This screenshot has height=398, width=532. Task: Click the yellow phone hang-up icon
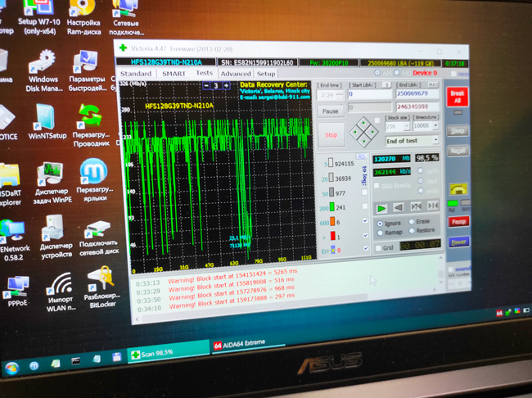coord(458,190)
